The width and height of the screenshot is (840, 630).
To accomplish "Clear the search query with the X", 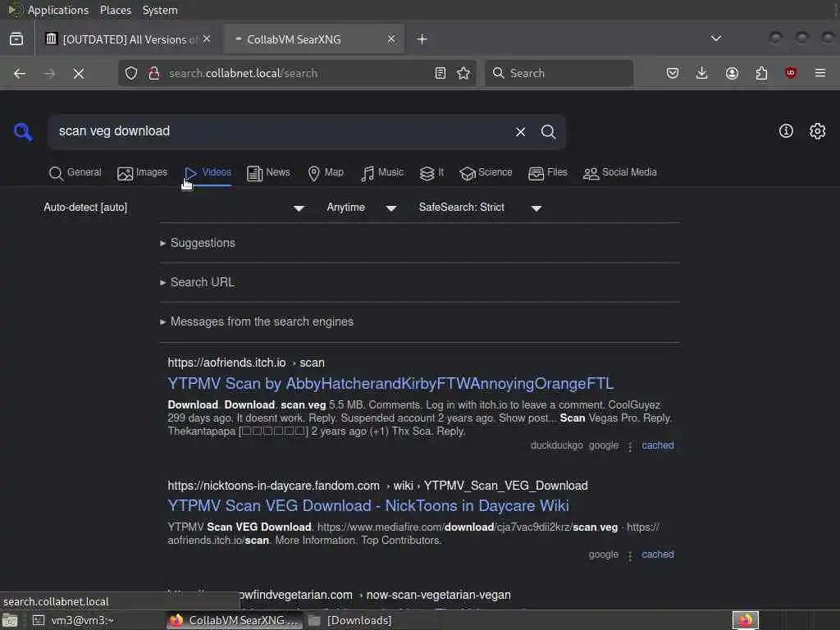I will tap(520, 132).
